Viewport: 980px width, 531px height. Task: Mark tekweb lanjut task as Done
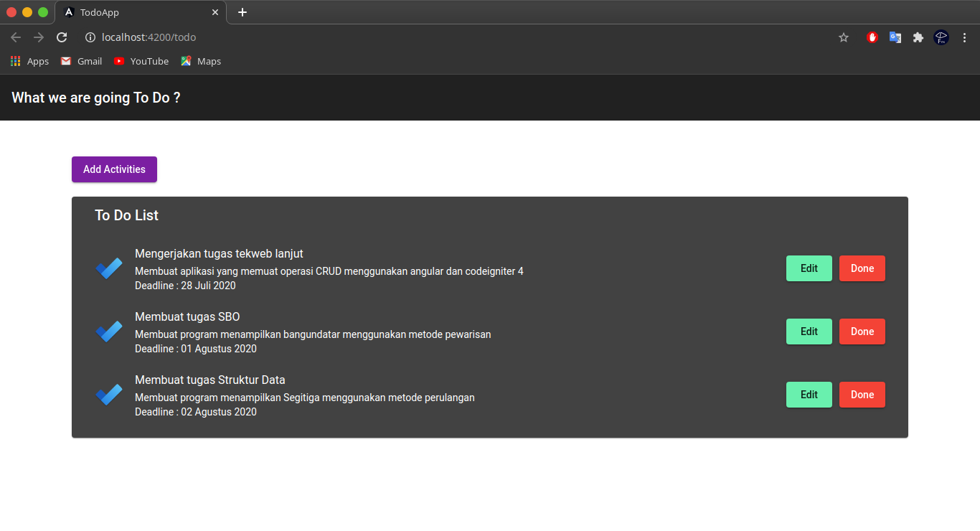click(862, 268)
